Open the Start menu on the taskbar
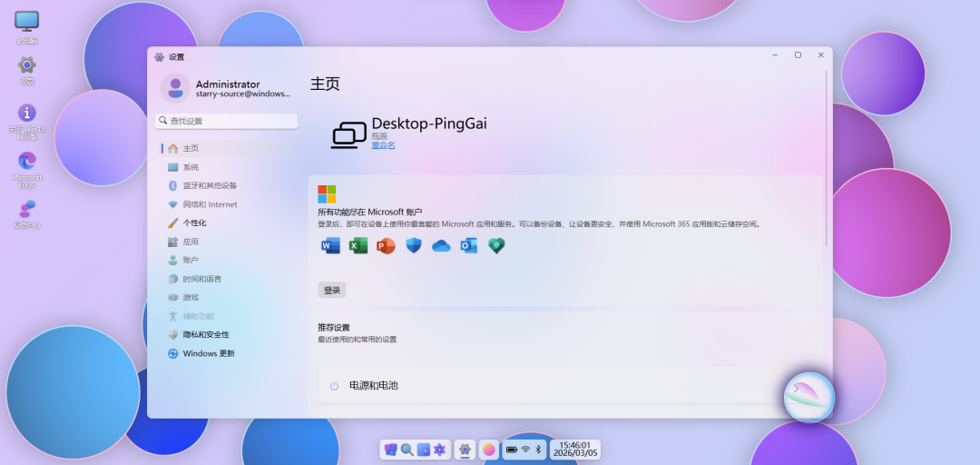The width and height of the screenshot is (980, 465). pyautogui.click(x=390, y=450)
